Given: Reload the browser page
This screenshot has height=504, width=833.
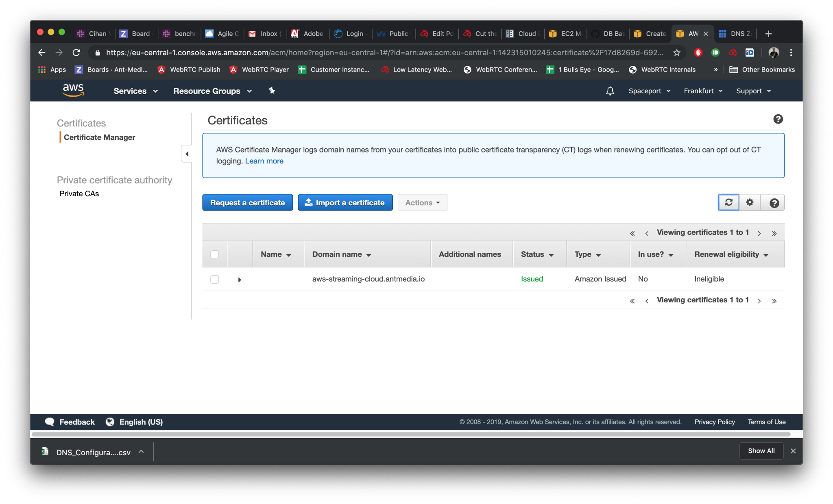Looking at the screenshot, I should 76,52.
